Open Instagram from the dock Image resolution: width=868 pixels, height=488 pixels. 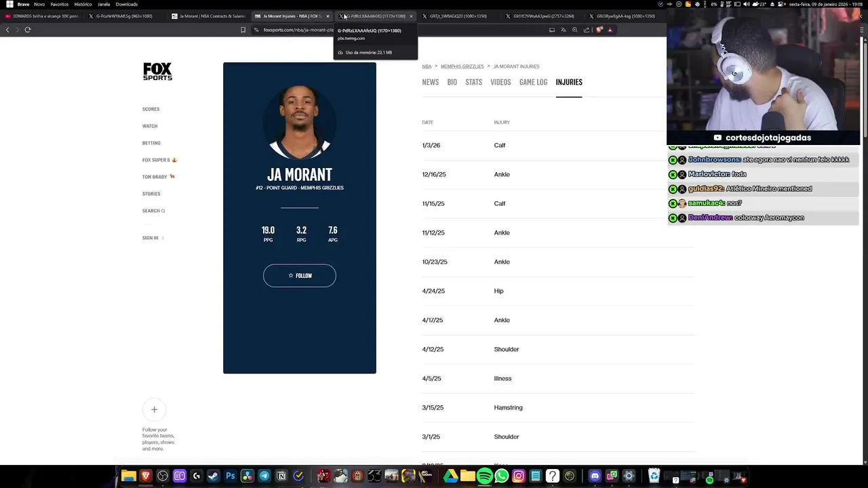(x=519, y=476)
